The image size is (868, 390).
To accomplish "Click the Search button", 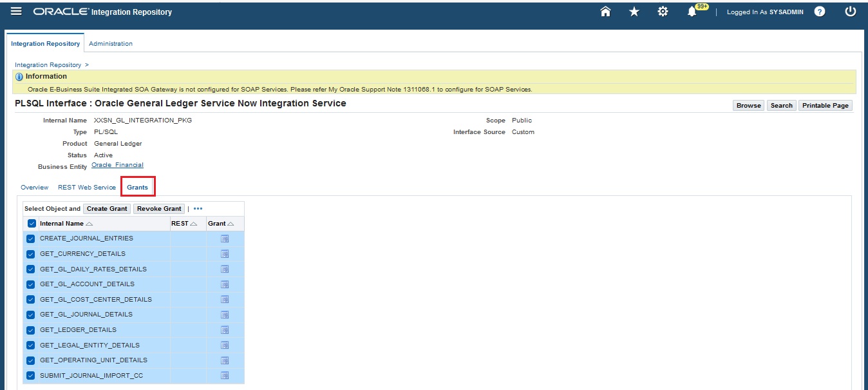I will pyautogui.click(x=782, y=106).
